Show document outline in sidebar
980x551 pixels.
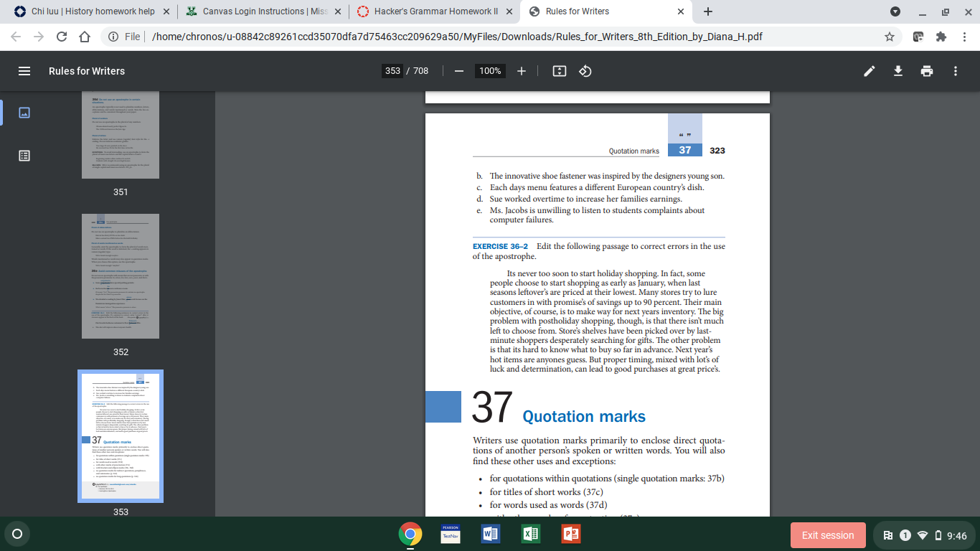24,156
